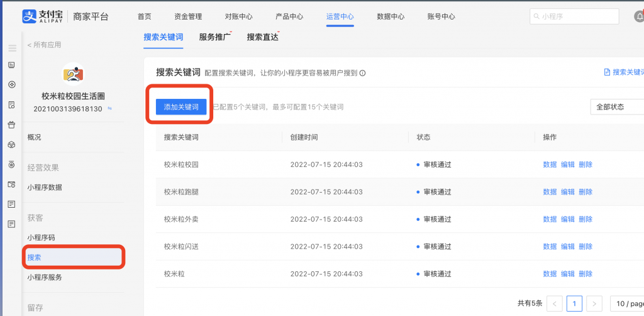Open the chart dashboard icon in left rail
Screen dimensions: 644x316
point(11,64)
